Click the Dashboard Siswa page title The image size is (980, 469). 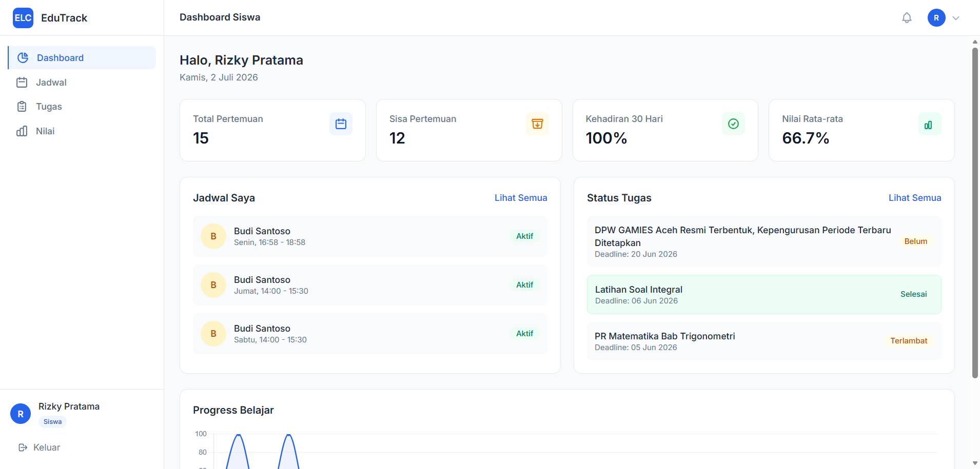(220, 17)
